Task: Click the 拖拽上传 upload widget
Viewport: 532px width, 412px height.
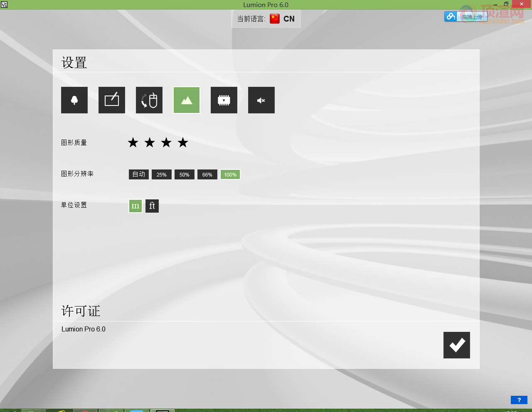Action: click(466, 17)
